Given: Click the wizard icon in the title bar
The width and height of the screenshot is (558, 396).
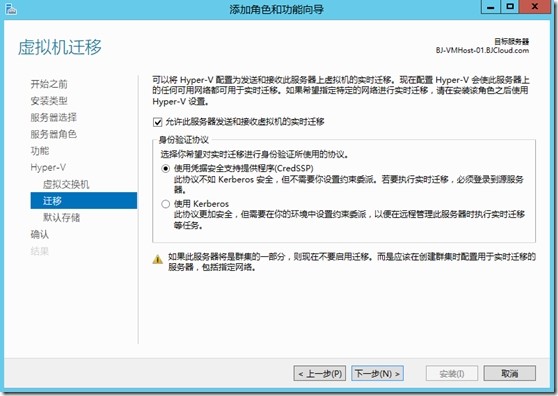Looking at the screenshot, I should coord(11,9).
